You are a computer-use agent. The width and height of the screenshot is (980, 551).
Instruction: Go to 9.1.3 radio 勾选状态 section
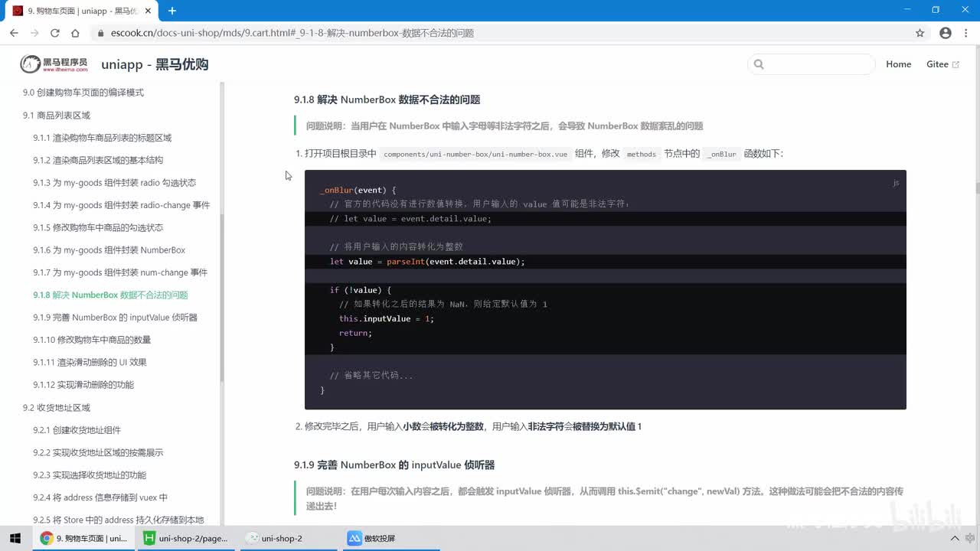pyautogui.click(x=114, y=183)
